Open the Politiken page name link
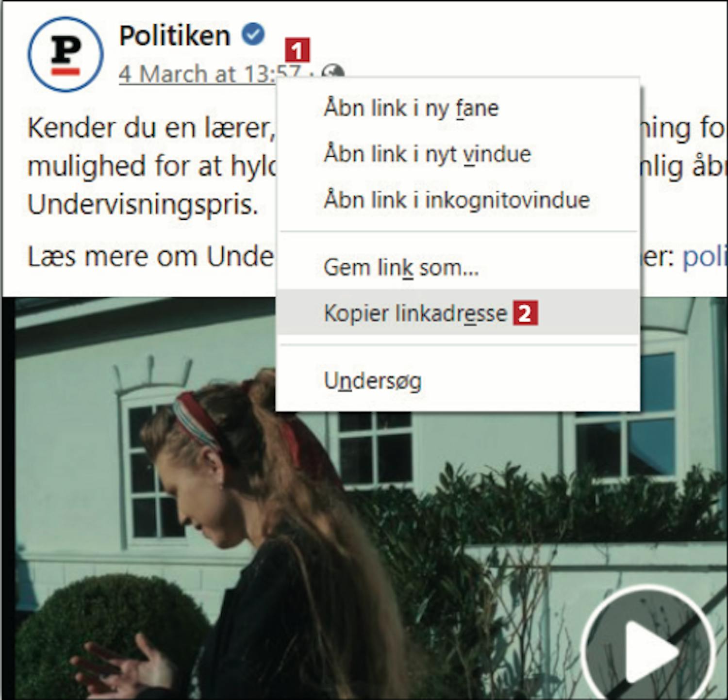The image size is (728, 700). point(175,35)
